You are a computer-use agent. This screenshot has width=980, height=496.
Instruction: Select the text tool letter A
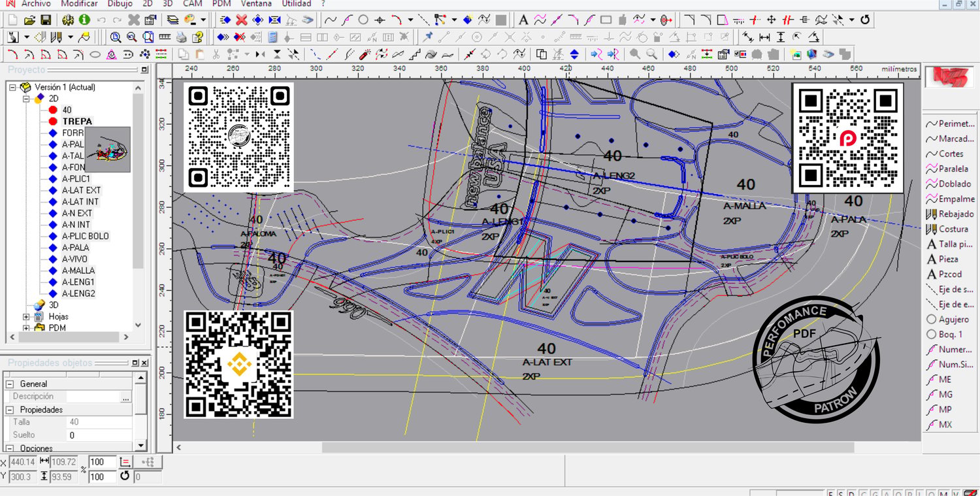(x=523, y=20)
